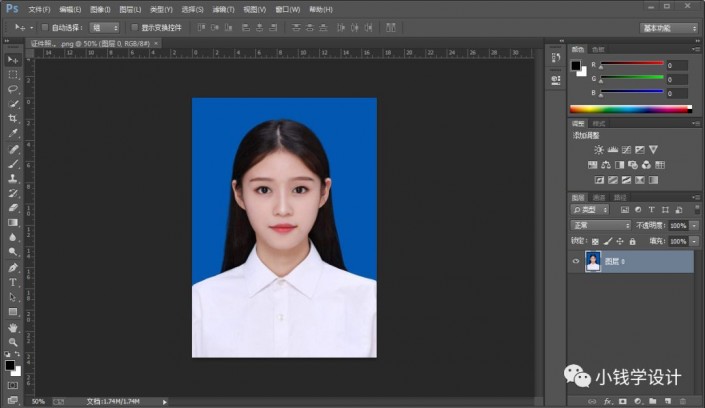The image size is (705, 408).
Task: Select the Horizontal Type tool
Action: point(13,282)
